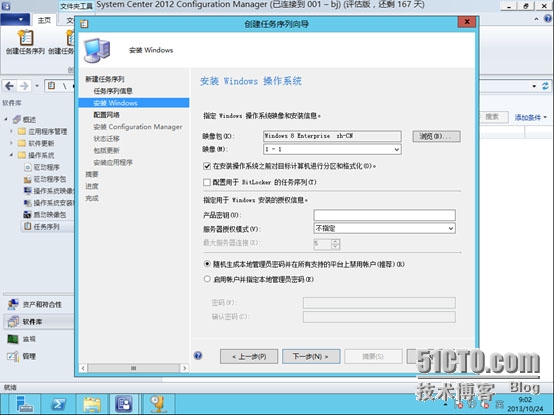Viewport: 554px width, 415px height.
Task: Click the wizard title bar icon
Action: pyautogui.click(x=84, y=24)
